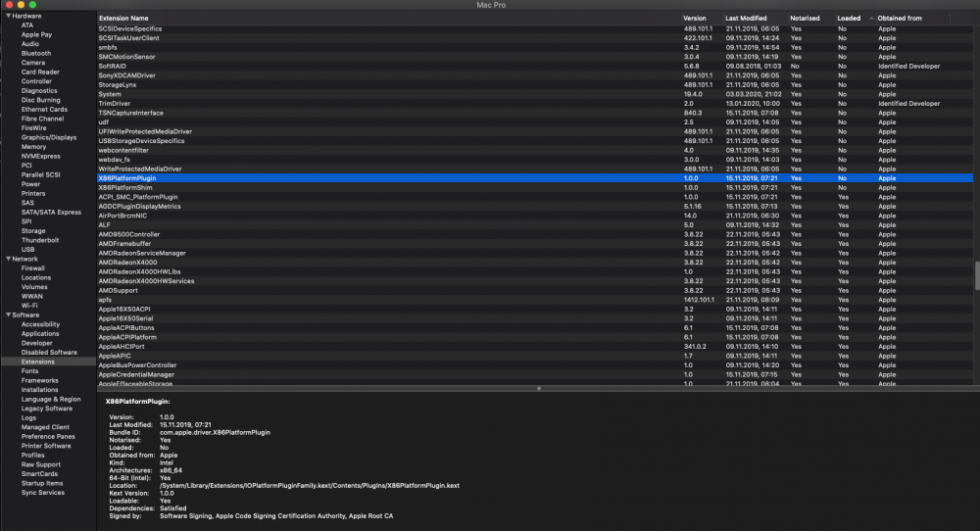Click the Last Modified column header
Image resolution: width=980 pixels, height=531 pixels.
tap(746, 18)
